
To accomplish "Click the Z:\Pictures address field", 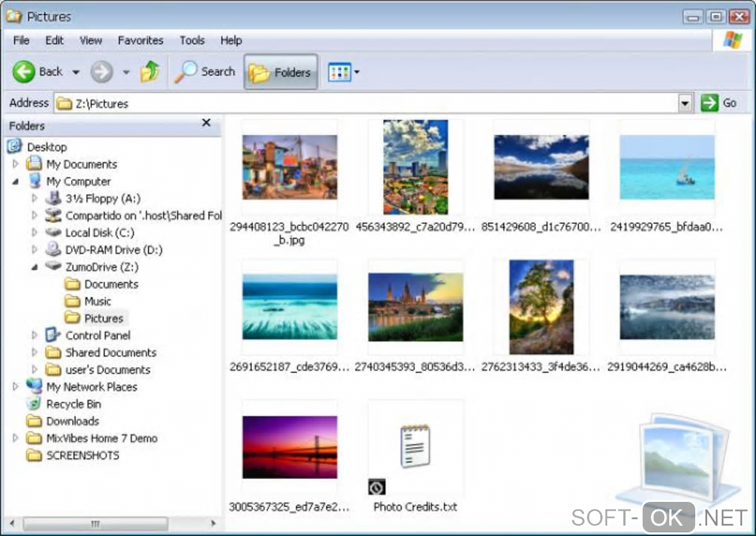I will [366, 103].
